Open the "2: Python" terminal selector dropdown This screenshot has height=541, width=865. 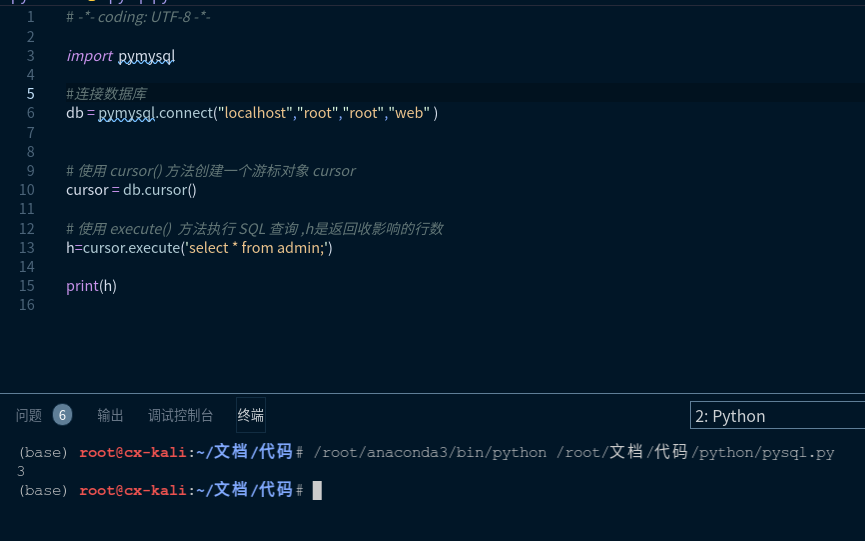point(776,416)
